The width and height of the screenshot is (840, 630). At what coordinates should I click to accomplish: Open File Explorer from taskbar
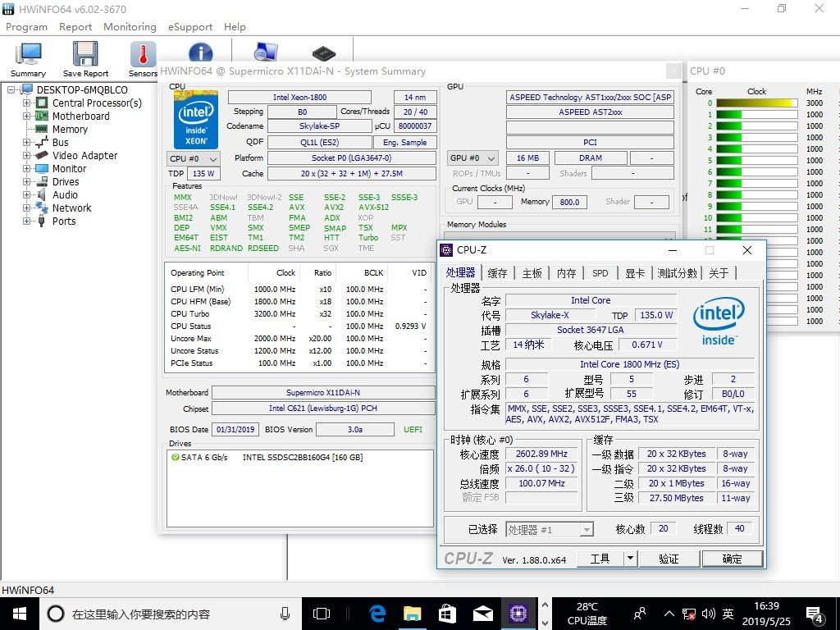tap(413, 614)
